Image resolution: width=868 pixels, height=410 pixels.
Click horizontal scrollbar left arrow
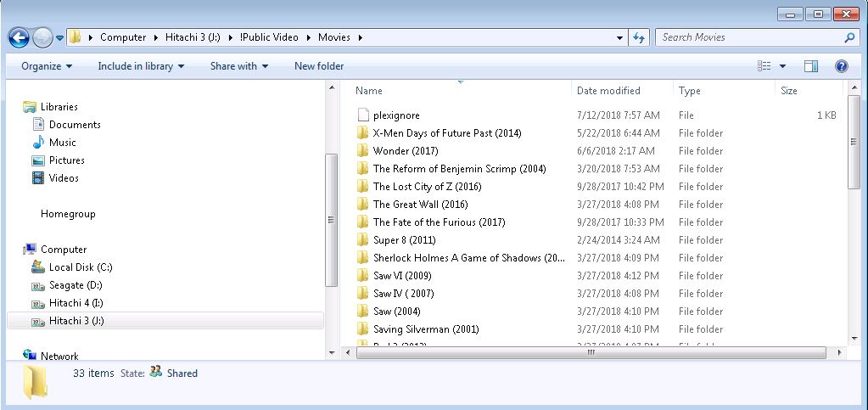pos(348,352)
